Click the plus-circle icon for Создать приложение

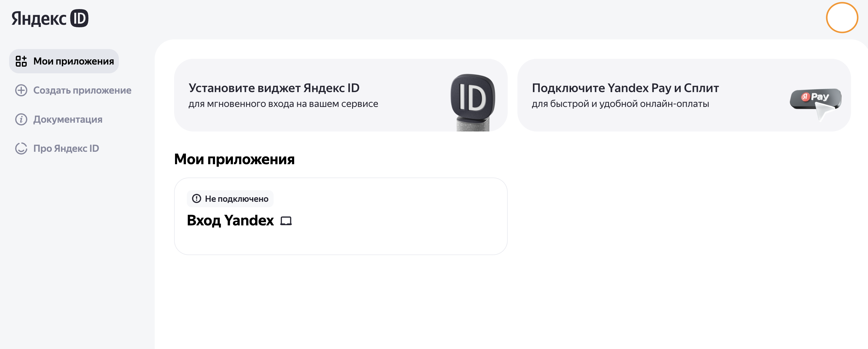coord(21,90)
